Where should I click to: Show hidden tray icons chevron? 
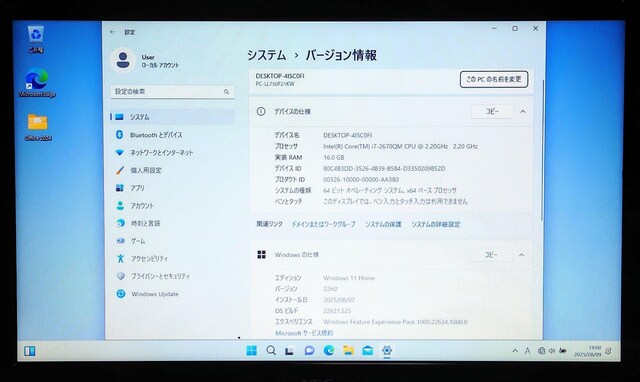click(515, 351)
